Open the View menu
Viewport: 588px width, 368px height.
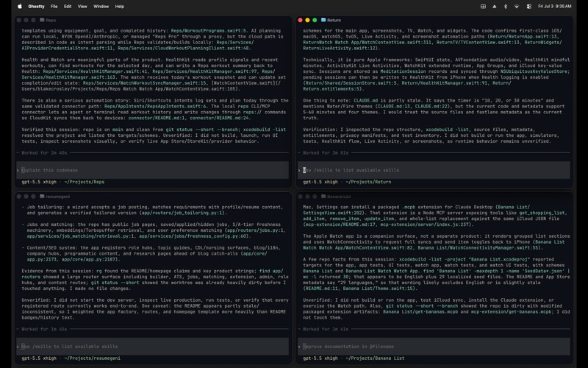point(82,7)
